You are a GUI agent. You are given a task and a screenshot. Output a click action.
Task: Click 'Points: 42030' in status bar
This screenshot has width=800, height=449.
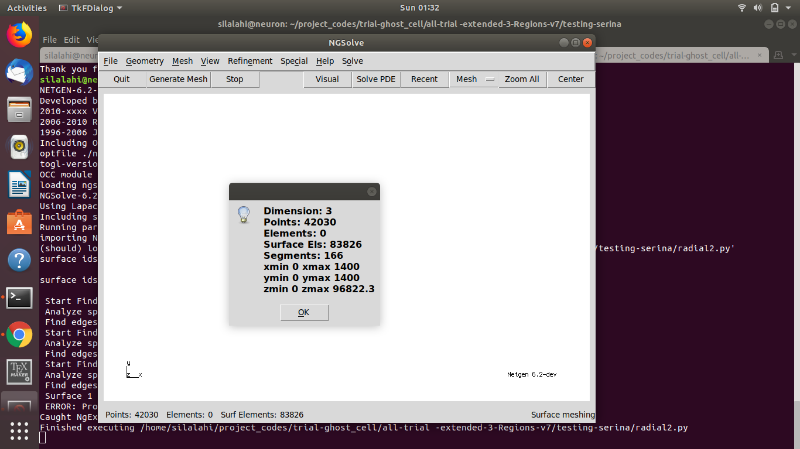tap(132, 415)
